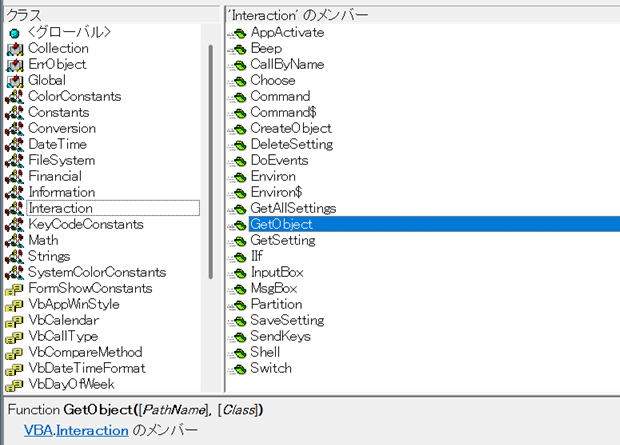Select the InputBox member
Image resolution: width=620 pixels, height=445 pixels.
tap(277, 273)
